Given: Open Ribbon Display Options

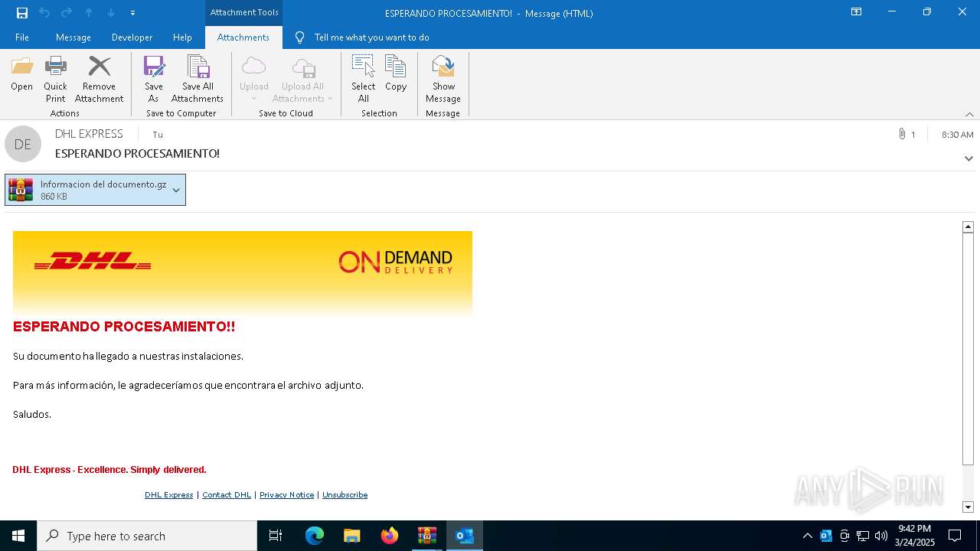Looking at the screenshot, I should coord(856,12).
